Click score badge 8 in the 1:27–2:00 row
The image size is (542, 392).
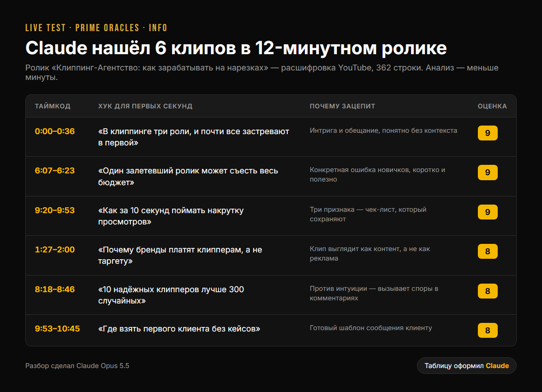(x=488, y=252)
